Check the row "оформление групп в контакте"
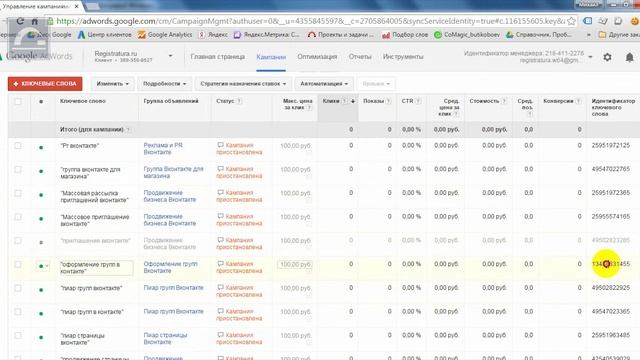The width and height of the screenshot is (640, 360). coord(18,264)
